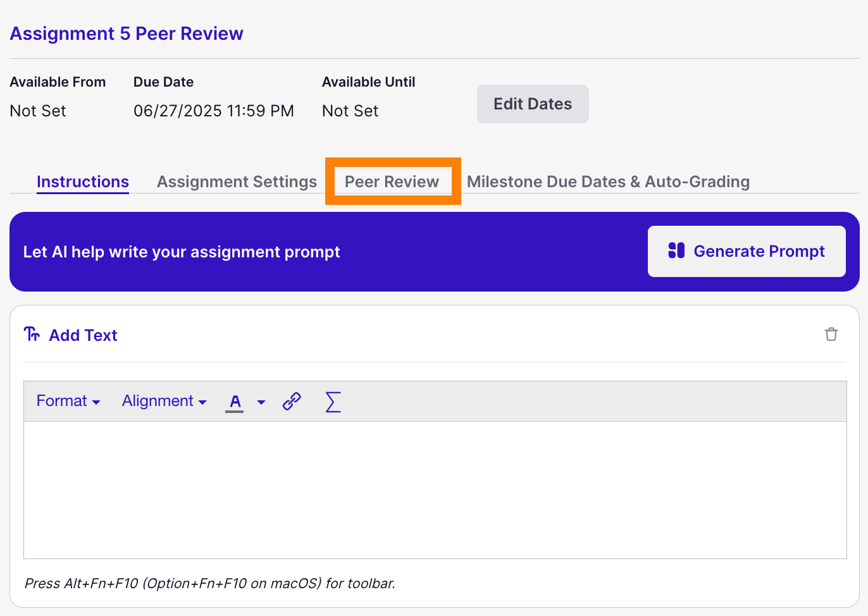Click the Edit Dates button
This screenshot has height=616, width=868.
tap(533, 104)
